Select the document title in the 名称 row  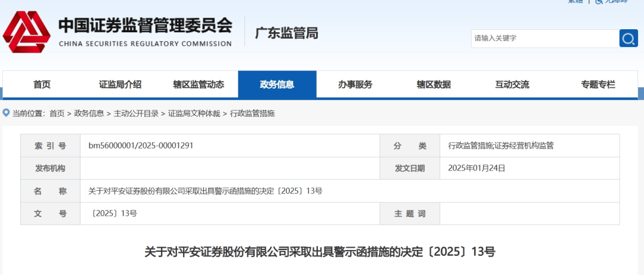[x=205, y=191]
